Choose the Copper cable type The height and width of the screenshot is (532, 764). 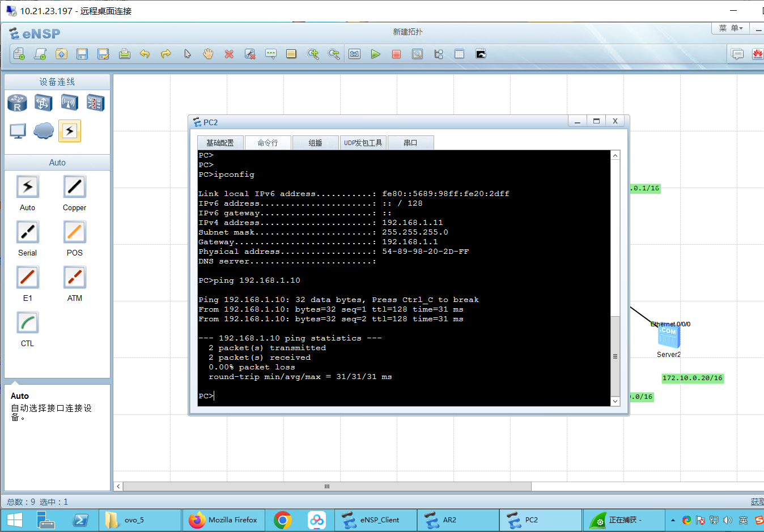coord(74,187)
